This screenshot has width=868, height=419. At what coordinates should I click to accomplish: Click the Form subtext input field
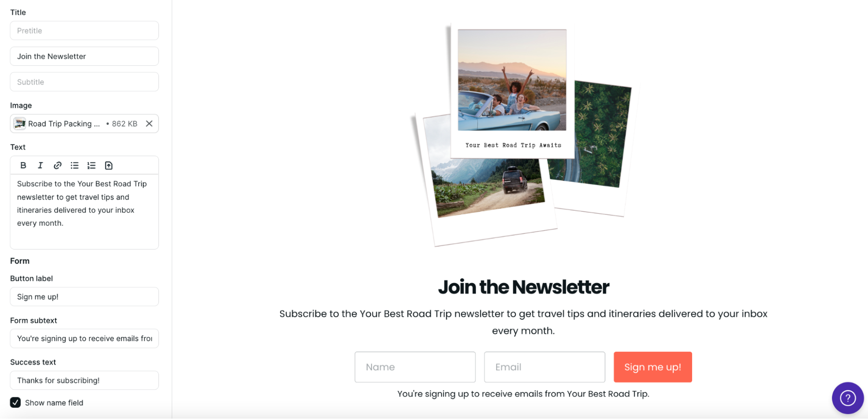coord(84,339)
